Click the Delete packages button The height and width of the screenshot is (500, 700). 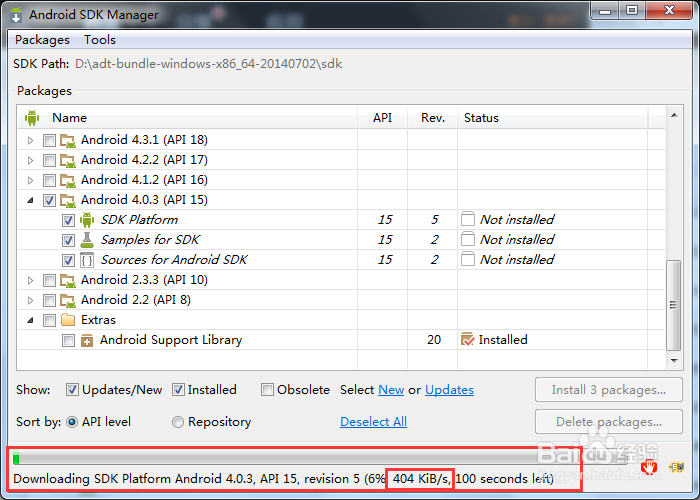point(608,422)
